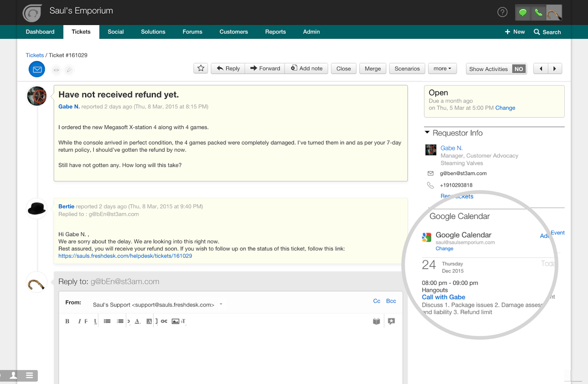This screenshot has height=384, width=588.
Task: Click Bertie's black hat avatar
Action: click(x=37, y=209)
